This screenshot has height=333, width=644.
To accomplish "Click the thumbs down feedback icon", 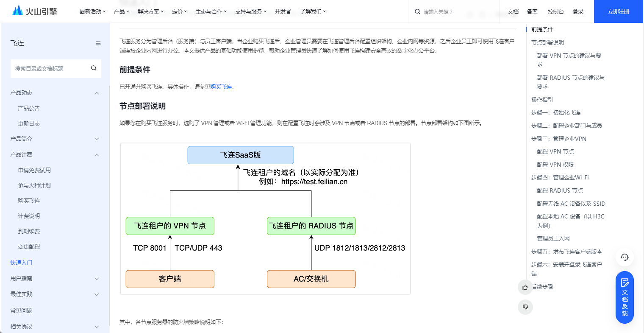I will [x=525, y=307].
